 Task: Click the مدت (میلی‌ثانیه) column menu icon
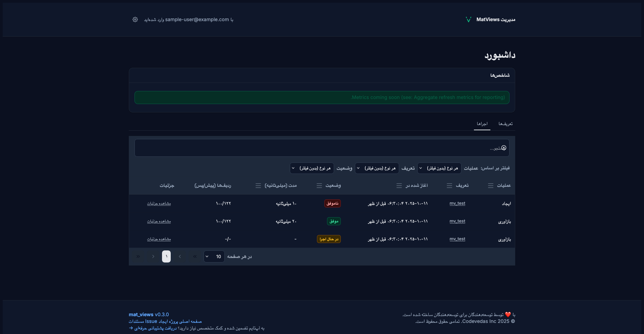[258, 186]
